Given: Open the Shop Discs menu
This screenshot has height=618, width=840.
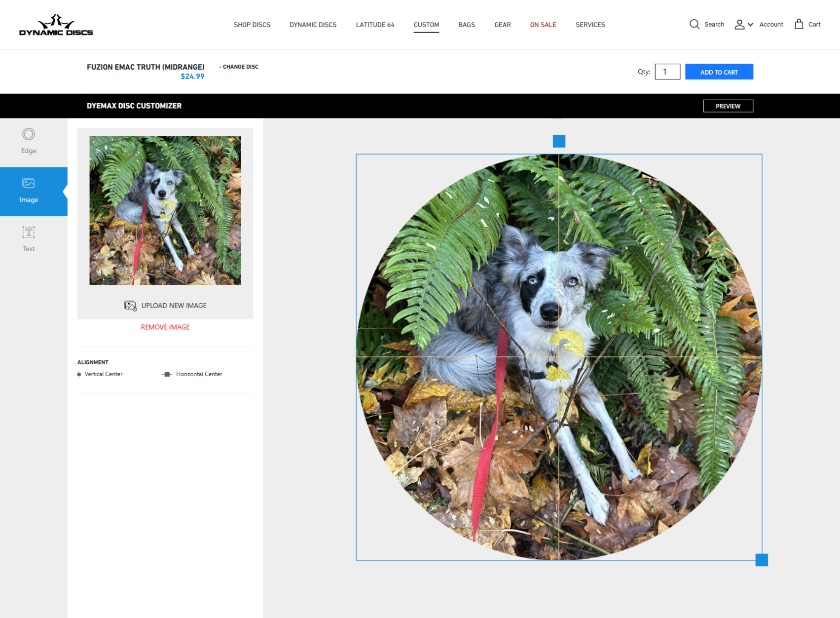Looking at the screenshot, I should coord(252,25).
